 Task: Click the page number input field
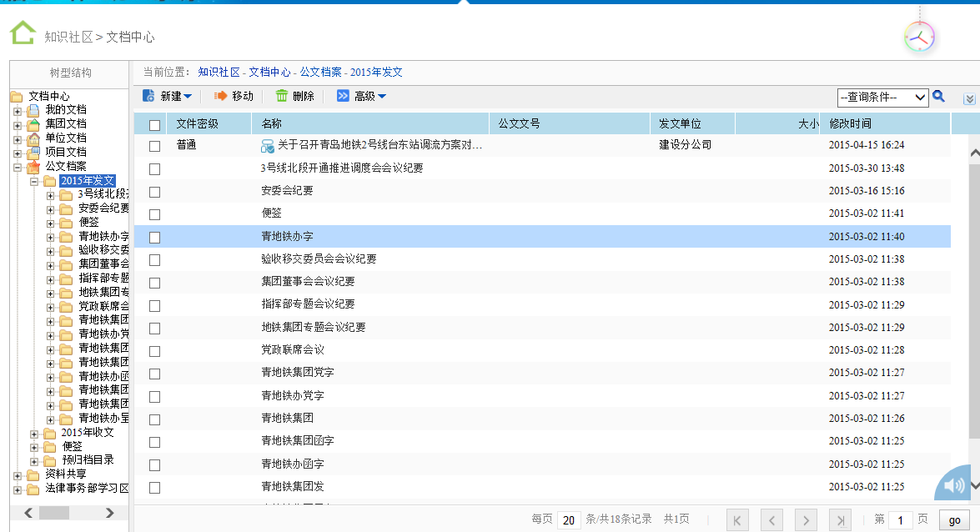[x=899, y=520]
